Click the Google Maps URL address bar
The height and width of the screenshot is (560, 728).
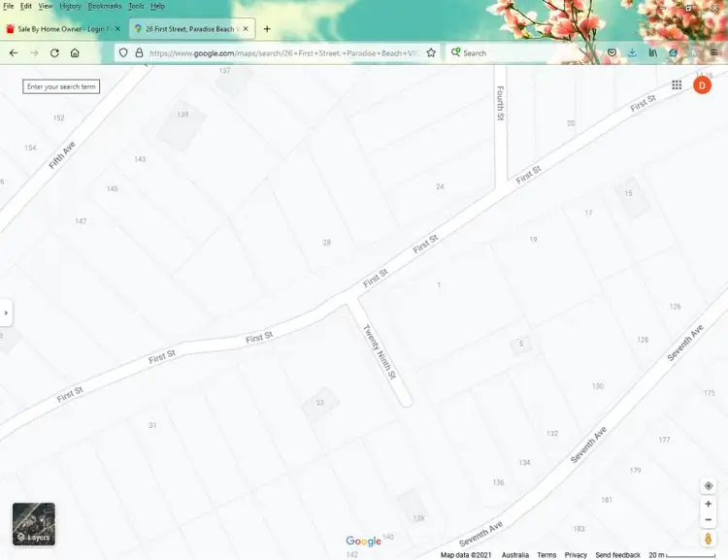(281, 52)
